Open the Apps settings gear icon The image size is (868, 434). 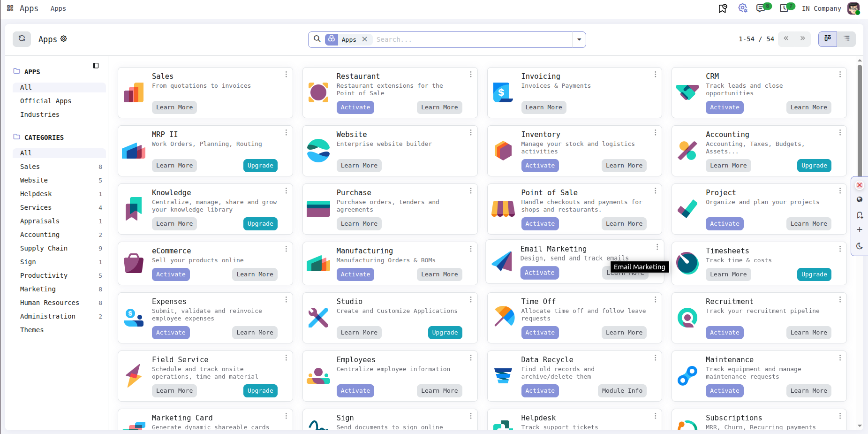64,38
